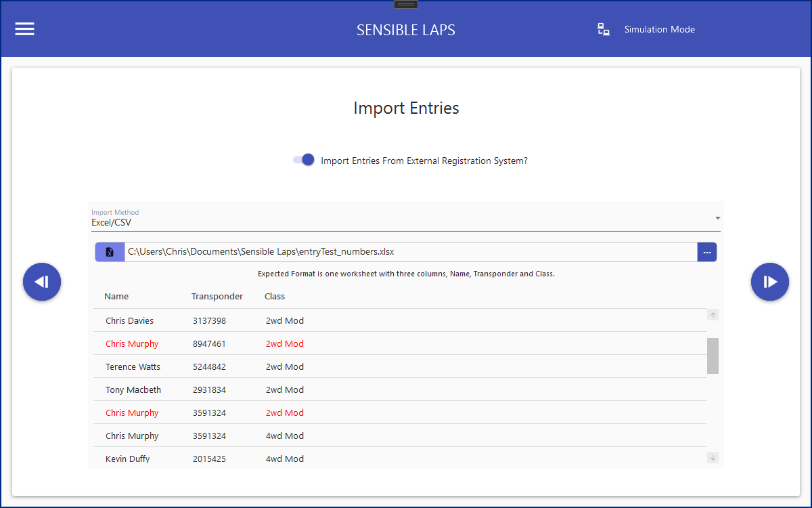The height and width of the screenshot is (508, 812).
Task: Click the Simulation Mode label
Action: point(659,29)
